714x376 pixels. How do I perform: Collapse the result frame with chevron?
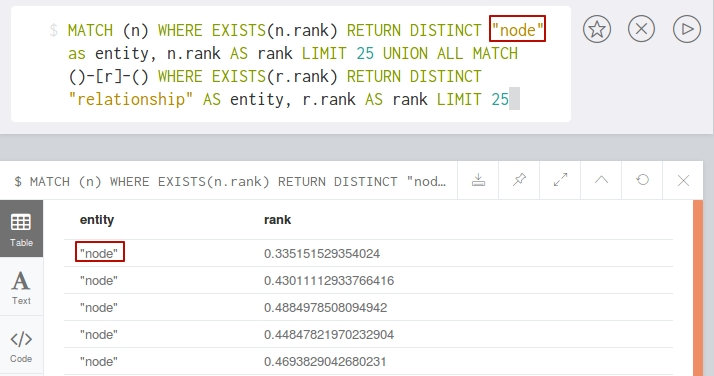[x=601, y=180]
